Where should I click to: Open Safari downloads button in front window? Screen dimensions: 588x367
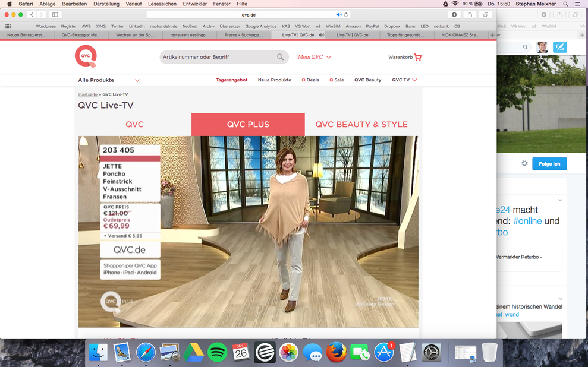click(454, 15)
